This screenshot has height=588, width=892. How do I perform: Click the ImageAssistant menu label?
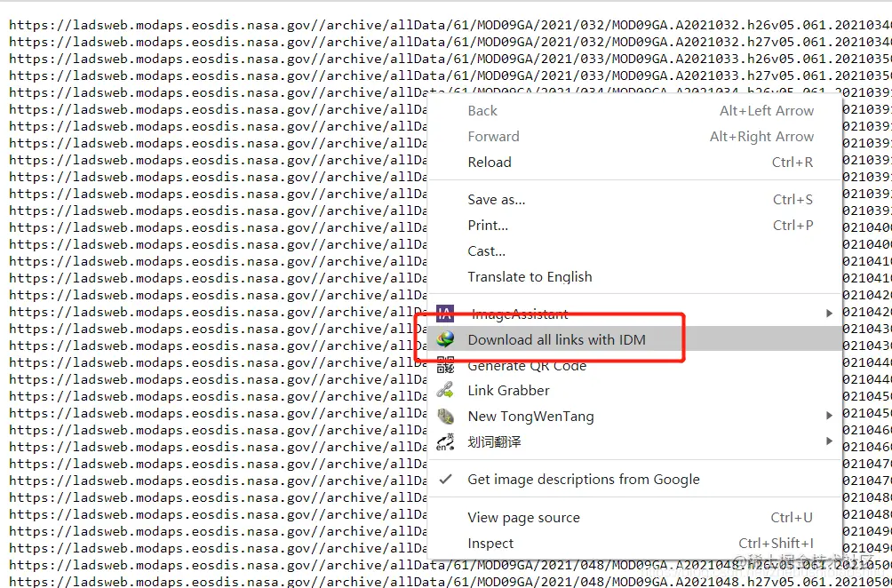pos(520,314)
